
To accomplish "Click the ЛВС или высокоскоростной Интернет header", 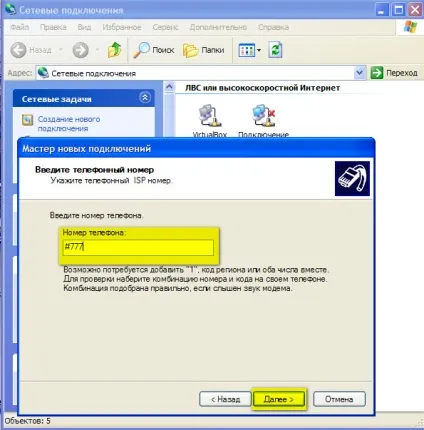I will [x=262, y=88].
